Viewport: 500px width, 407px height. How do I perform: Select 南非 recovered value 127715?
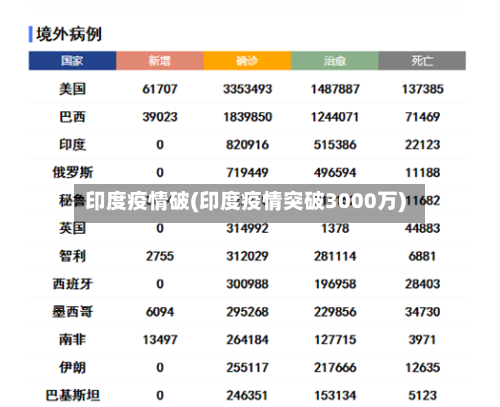(335, 340)
